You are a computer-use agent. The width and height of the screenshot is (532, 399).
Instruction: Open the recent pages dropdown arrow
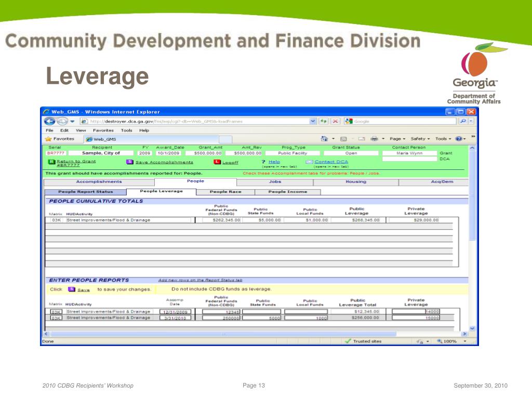pos(72,122)
